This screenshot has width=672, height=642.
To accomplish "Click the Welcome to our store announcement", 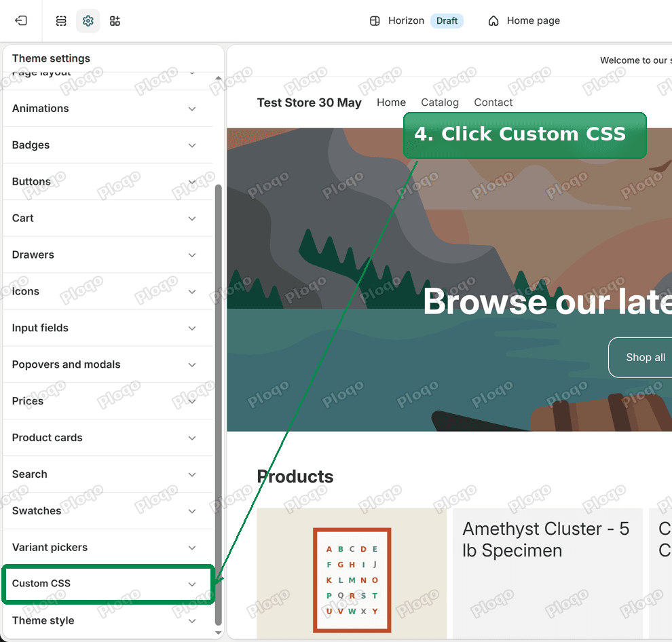I will pyautogui.click(x=635, y=60).
